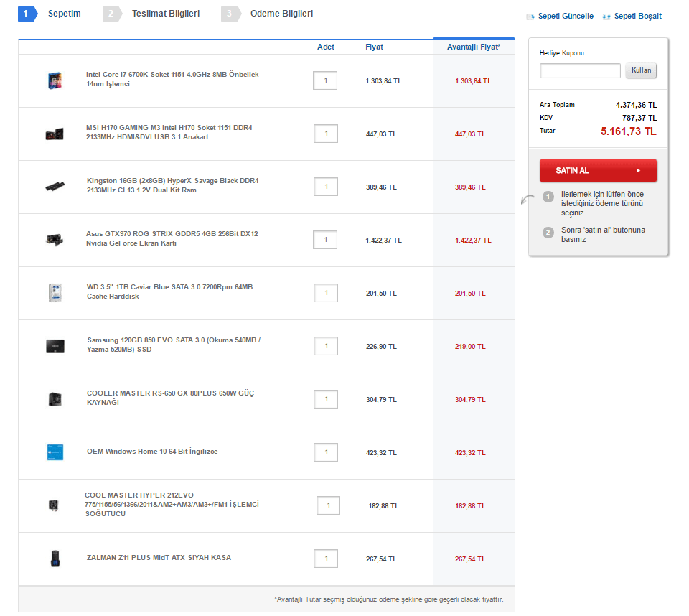
Task: Click the Kullan coupon button
Action: [641, 70]
